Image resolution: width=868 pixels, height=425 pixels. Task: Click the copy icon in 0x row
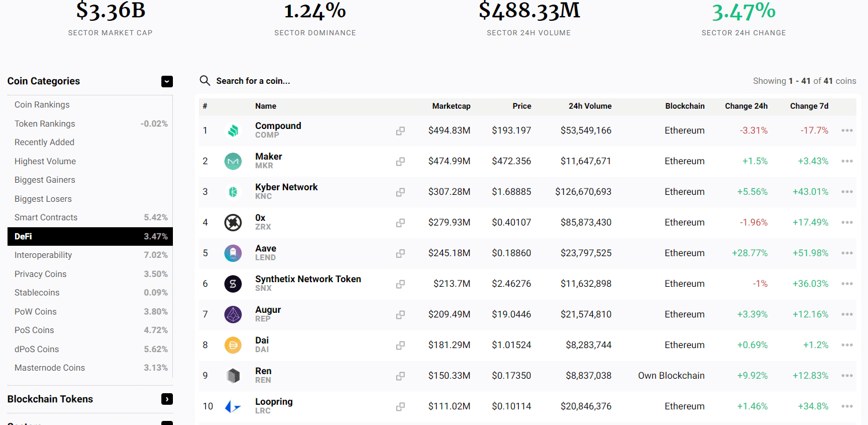tap(400, 223)
